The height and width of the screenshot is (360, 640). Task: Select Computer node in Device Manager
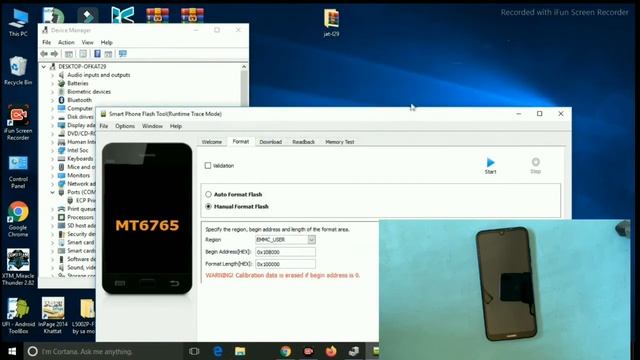click(80, 109)
